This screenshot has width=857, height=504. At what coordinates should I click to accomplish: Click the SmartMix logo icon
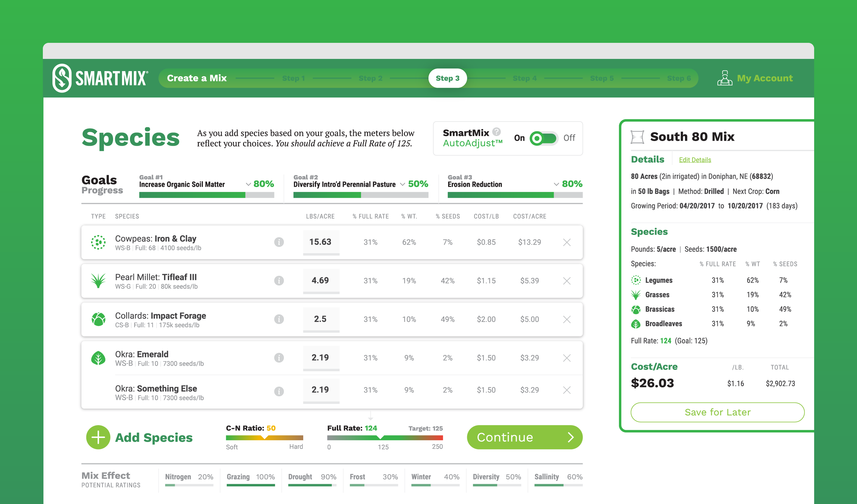[62, 78]
